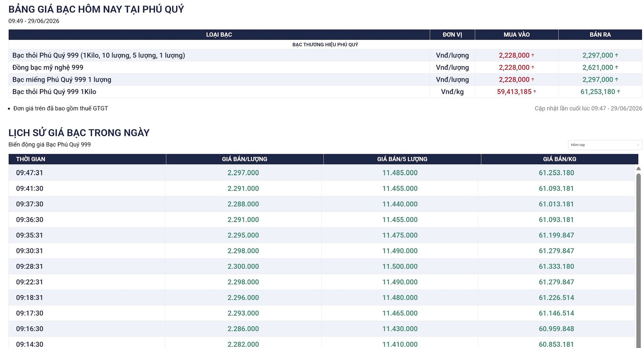
Task: Click the 60.959.848 price per kg
Action: point(556,329)
